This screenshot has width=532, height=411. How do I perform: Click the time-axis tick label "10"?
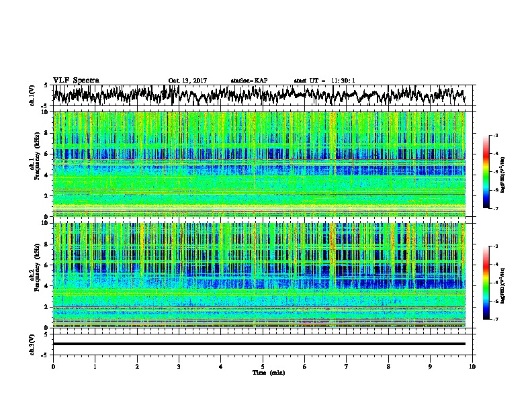click(472, 367)
